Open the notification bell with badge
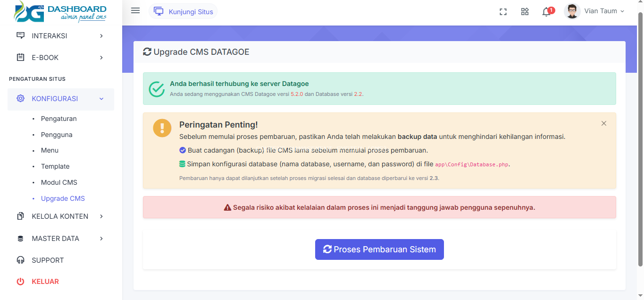Screen dimensions: 644x300 [x=546, y=10]
